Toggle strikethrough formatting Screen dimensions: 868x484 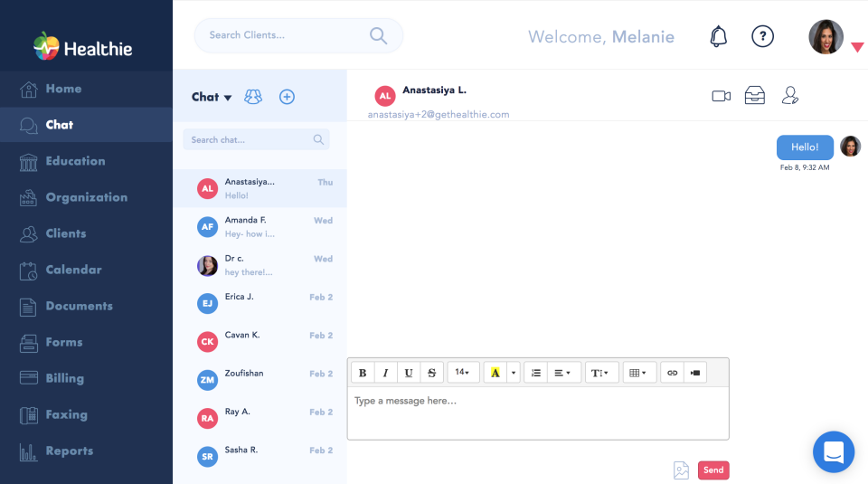[x=432, y=373]
